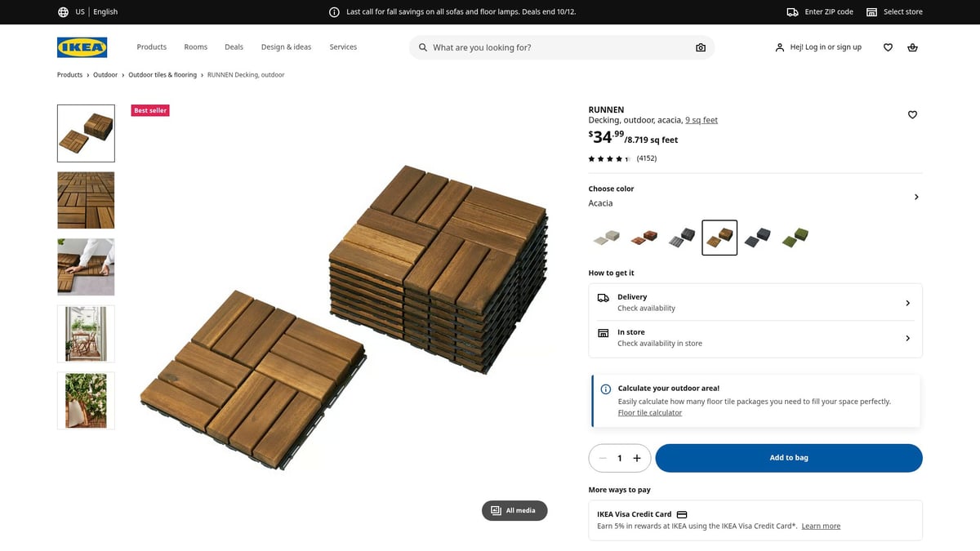Open the Floor tile calculator link
The width and height of the screenshot is (980, 551).
point(649,413)
